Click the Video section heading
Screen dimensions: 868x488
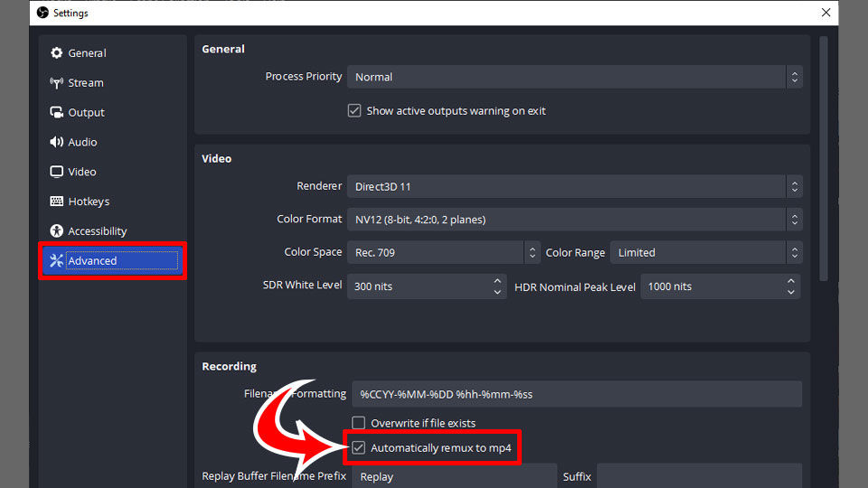pos(216,159)
